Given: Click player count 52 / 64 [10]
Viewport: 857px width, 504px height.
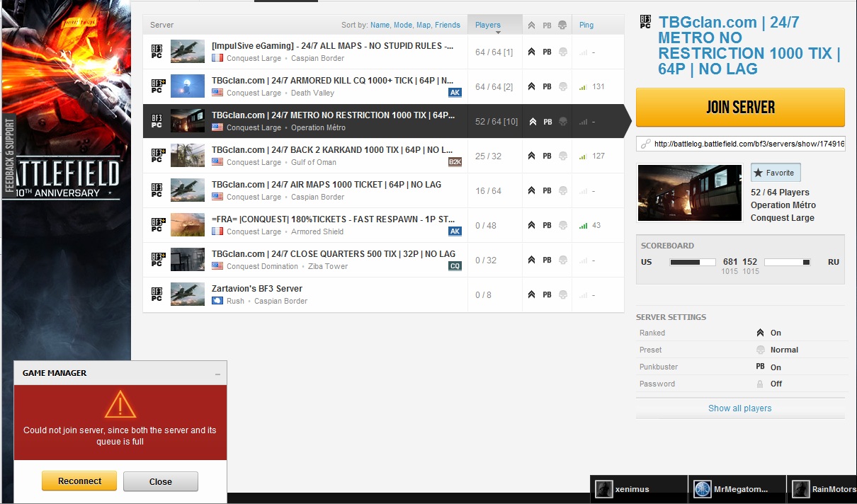Looking at the screenshot, I should click(496, 122).
